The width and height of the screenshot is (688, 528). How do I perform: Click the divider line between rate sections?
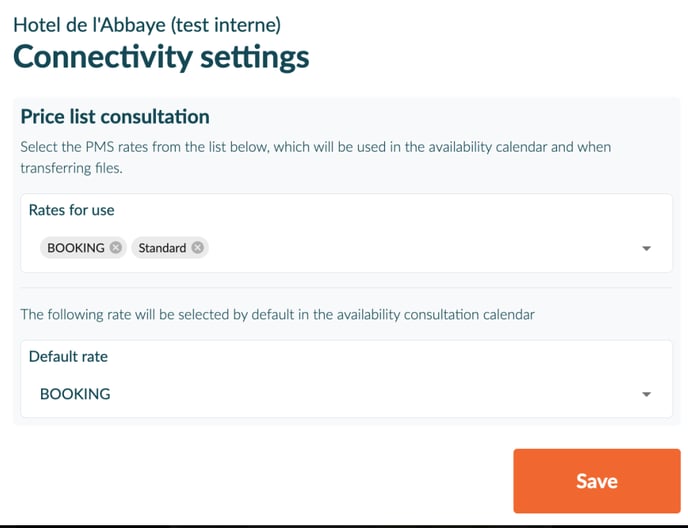pyautogui.click(x=346, y=288)
